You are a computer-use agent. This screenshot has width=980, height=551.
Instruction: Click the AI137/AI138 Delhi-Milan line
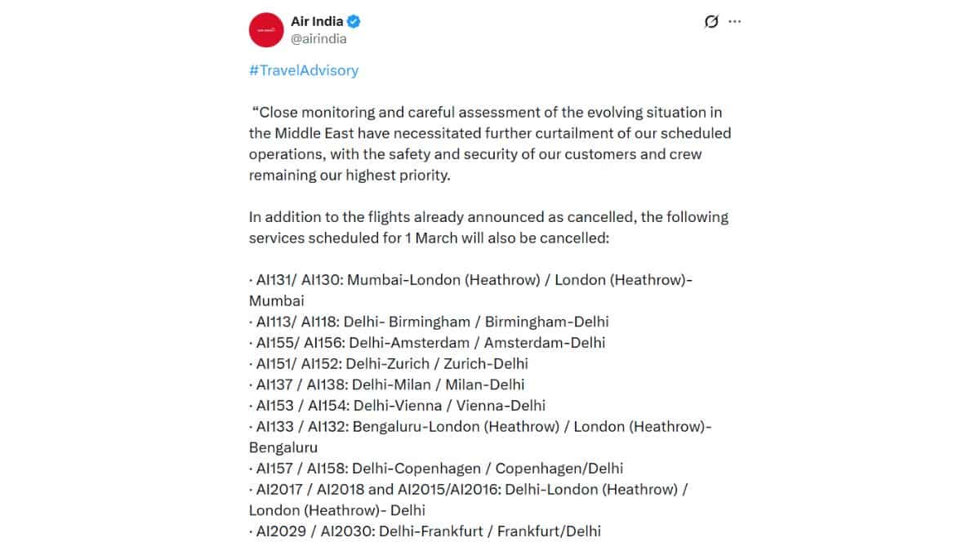pos(390,384)
